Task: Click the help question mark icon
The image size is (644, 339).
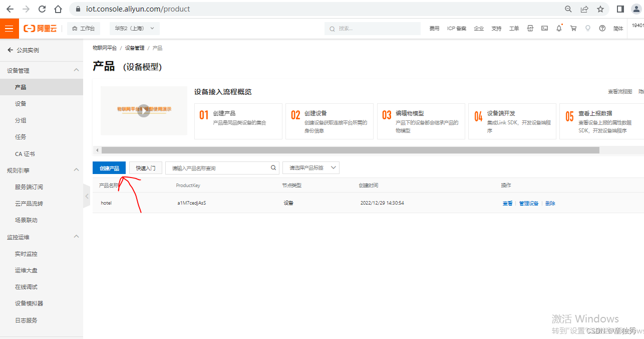Action: click(x=602, y=28)
